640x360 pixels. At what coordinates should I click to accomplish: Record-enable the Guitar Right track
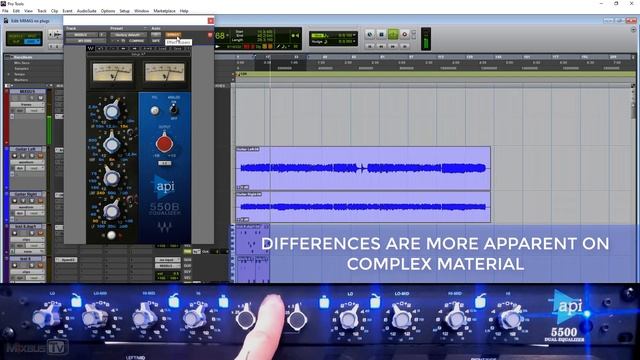(x=15, y=201)
